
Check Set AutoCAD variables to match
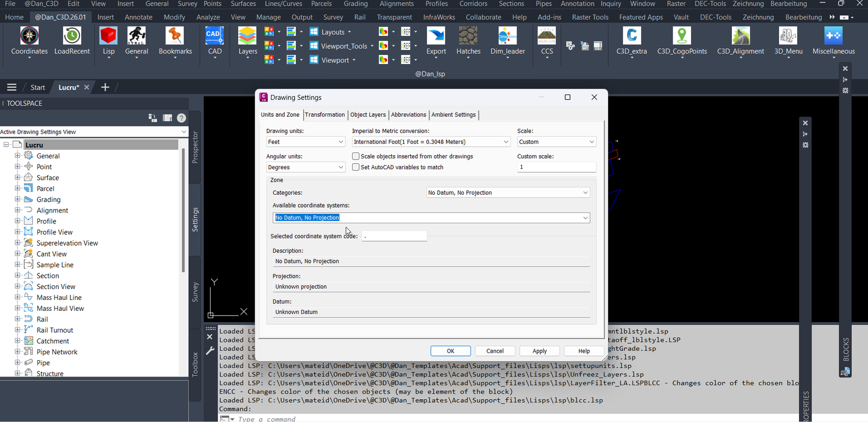[x=356, y=167]
